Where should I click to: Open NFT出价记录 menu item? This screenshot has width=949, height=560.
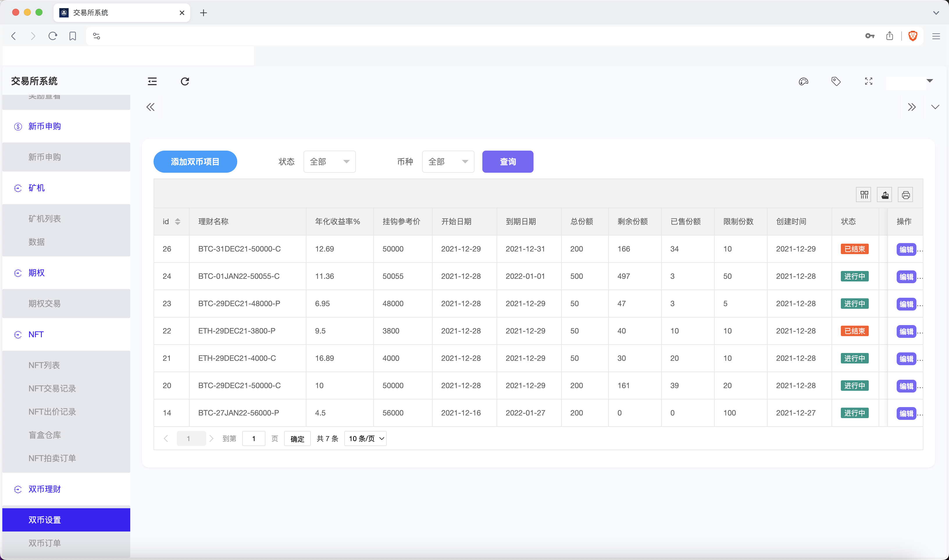[66, 412]
